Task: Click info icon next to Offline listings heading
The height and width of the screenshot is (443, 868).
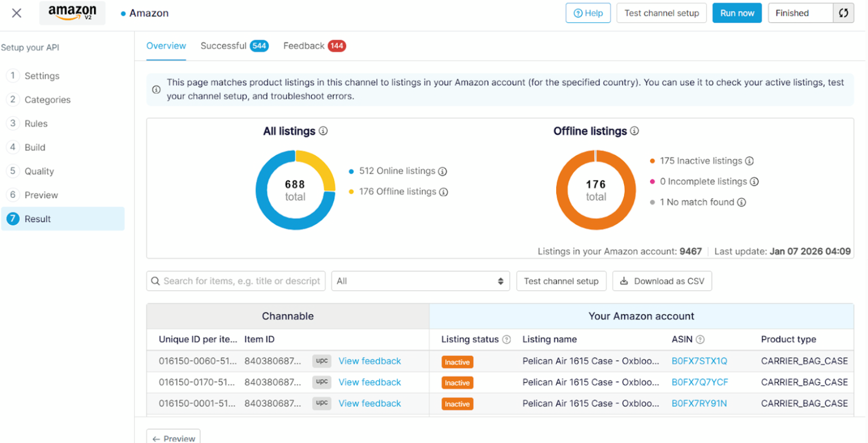Action: coord(634,131)
